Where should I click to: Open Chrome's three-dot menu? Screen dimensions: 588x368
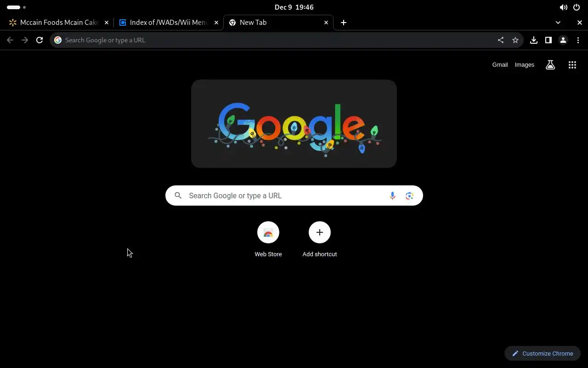[x=578, y=40]
